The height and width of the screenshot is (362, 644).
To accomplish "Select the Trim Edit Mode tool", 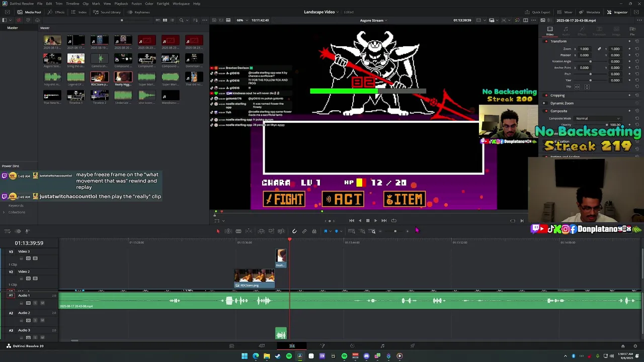I will click(228, 231).
